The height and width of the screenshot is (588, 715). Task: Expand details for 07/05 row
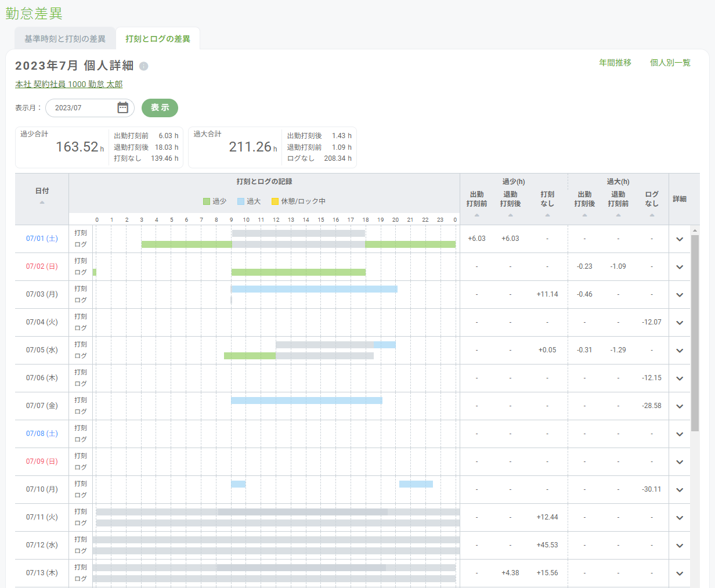pyautogui.click(x=680, y=351)
